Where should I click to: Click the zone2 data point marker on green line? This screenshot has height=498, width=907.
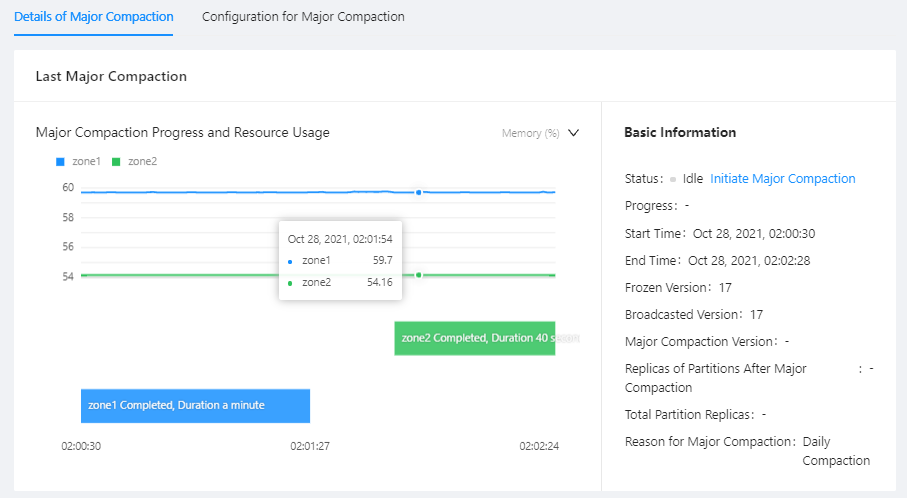pos(418,275)
